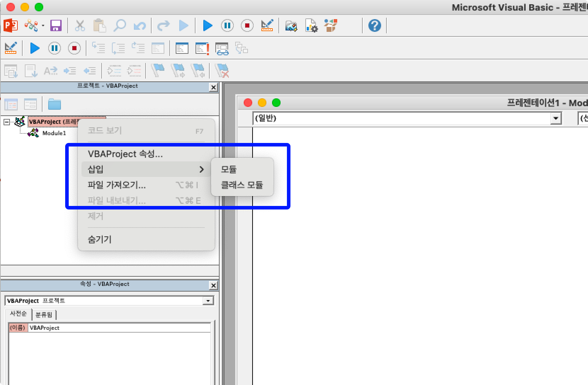The height and width of the screenshot is (385, 588).
Task: Open Find with the magnifying glass icon
Action: [x=120, y=25]
